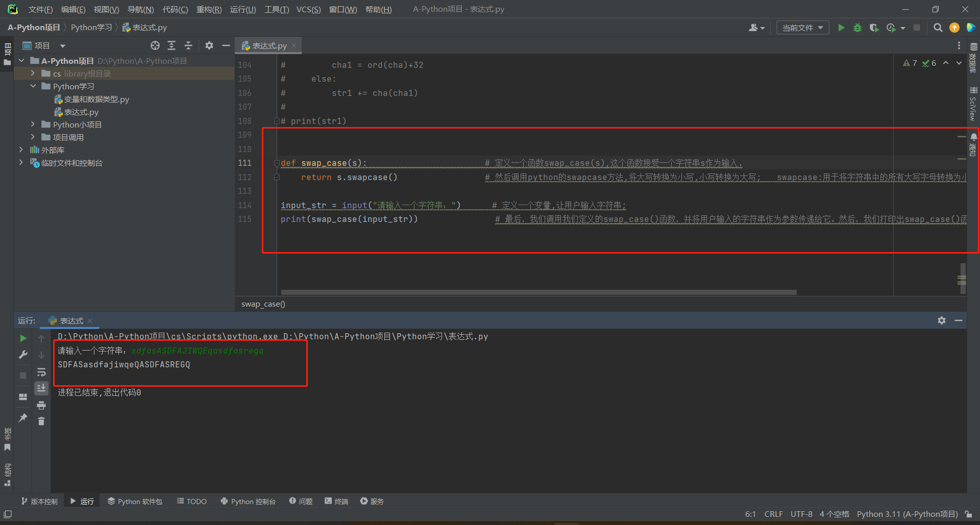Image resolution: width=980 pixels, height=525 pixels.
Task: Open 变量和数据类型.py in project tree
Action: click(96, 99)
